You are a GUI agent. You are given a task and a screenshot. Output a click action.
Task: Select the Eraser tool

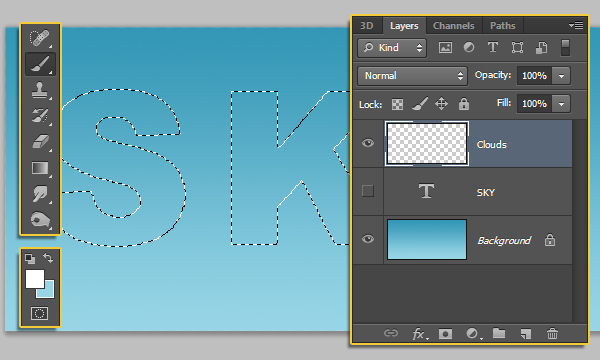point(40,142)
